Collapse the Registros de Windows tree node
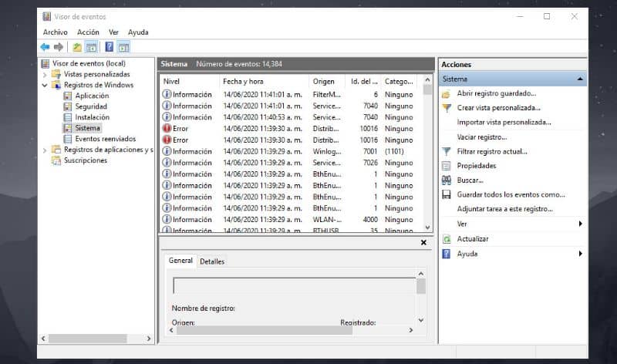The height and width of the screenshot is (364, 617). [45, 85]
